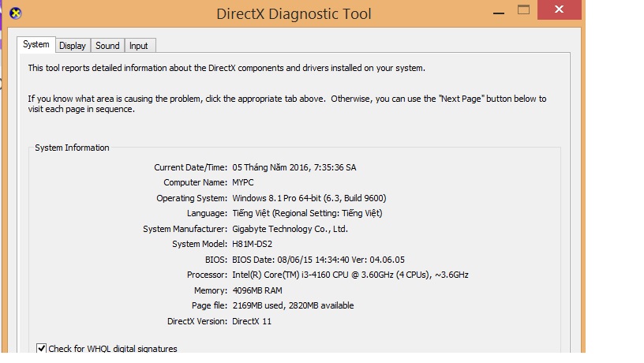Toggle Check for WHQL digital signatures checkbox
Screen dimensions: 644x363
point(42,348)
